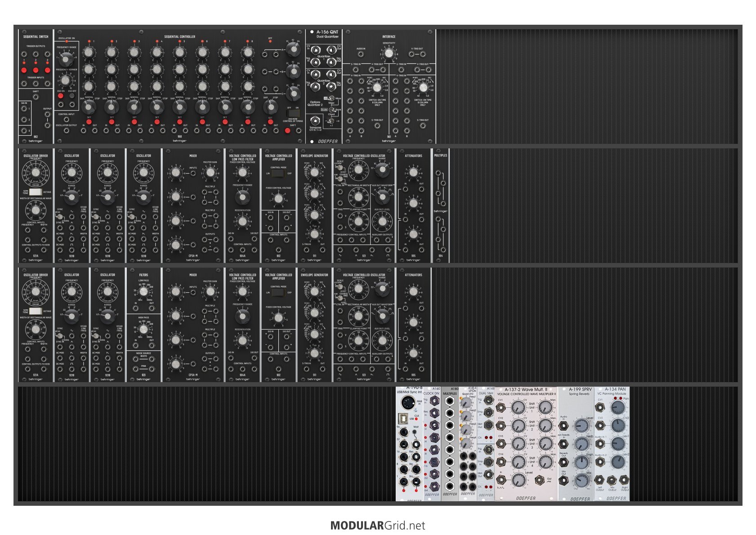Click the Sig In 1 jack on Sequential Switch
The width and height of the screenshot is (756, 535).
[x=24, y=109]
